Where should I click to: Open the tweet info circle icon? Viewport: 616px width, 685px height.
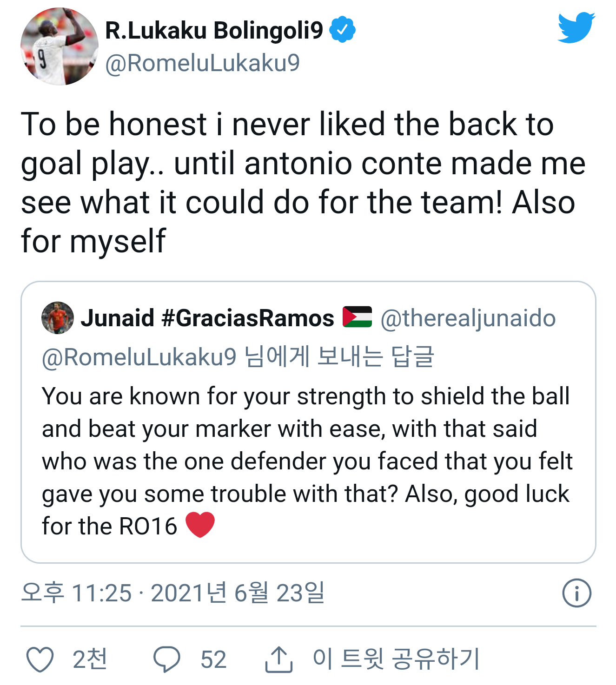coord(576,593)
